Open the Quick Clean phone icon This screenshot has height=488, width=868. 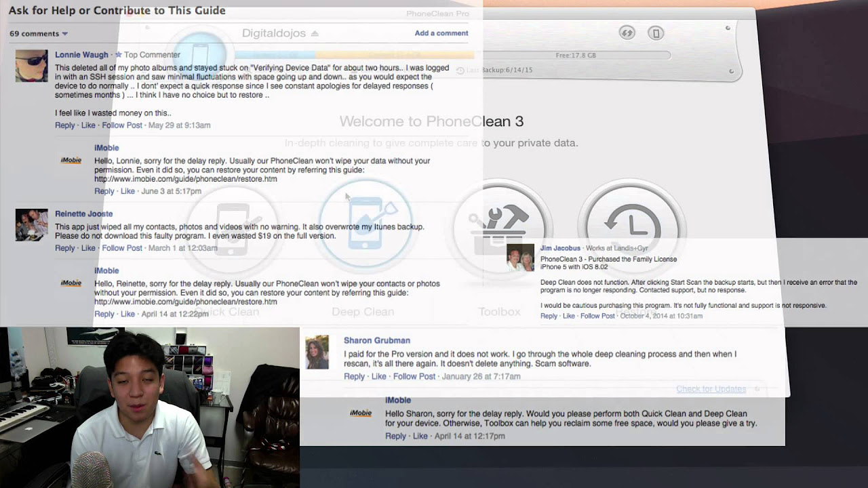tap(233, 228)
